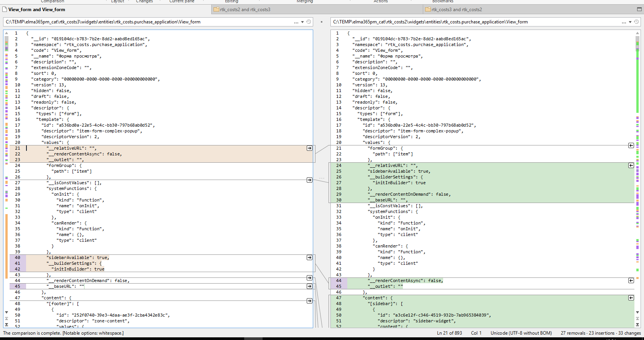Click right line "code": "View_form"

point(378,50)
